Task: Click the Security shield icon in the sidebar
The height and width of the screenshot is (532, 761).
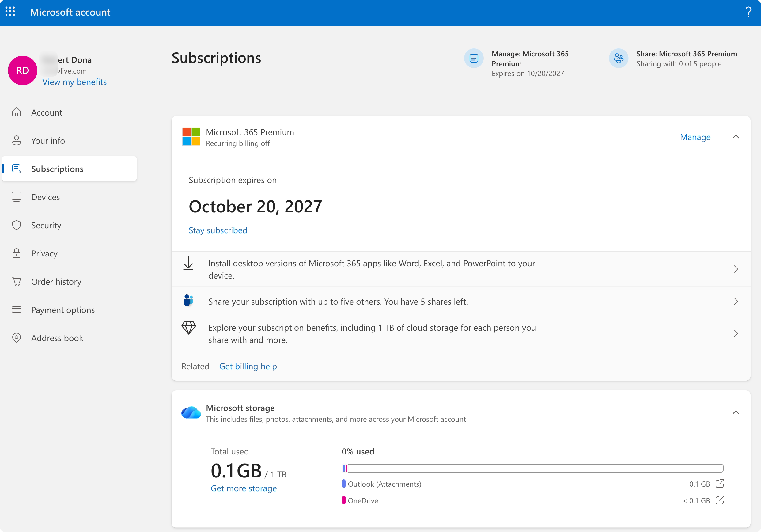Action: (17, 225)
